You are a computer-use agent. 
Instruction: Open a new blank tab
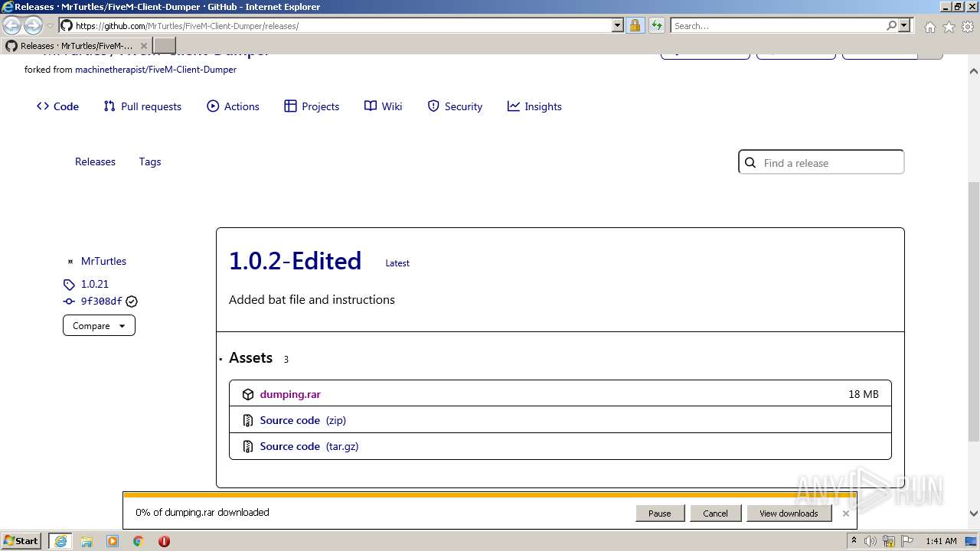coord(165,46)
